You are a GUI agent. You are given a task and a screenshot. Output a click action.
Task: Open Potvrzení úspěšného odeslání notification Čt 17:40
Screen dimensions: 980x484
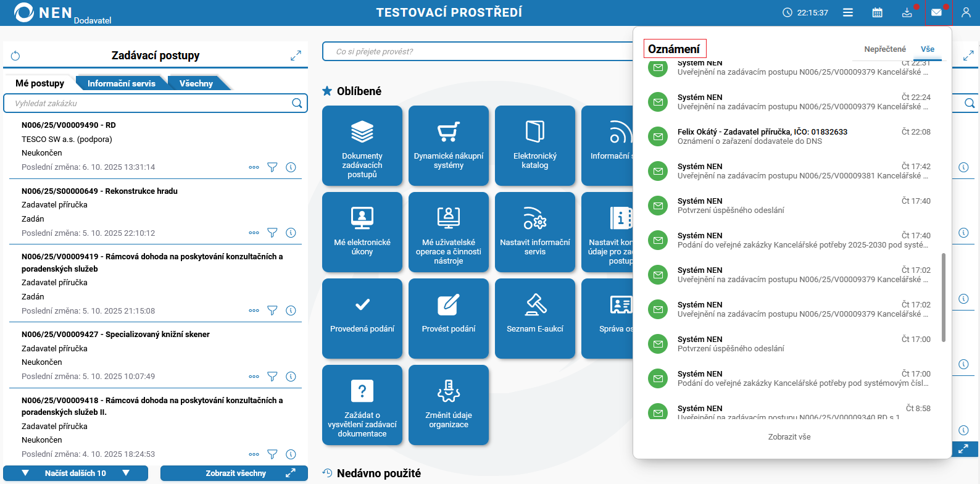(790, 206)
